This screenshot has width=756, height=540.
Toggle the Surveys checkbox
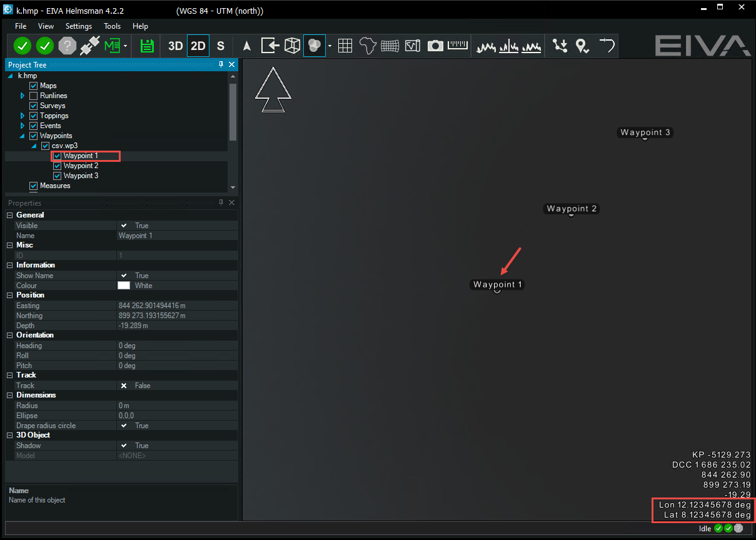pyautogui.click(x=34, y=106)
